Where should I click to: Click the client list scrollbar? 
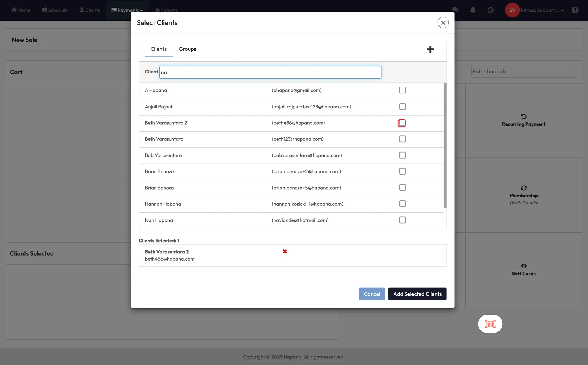445,145
